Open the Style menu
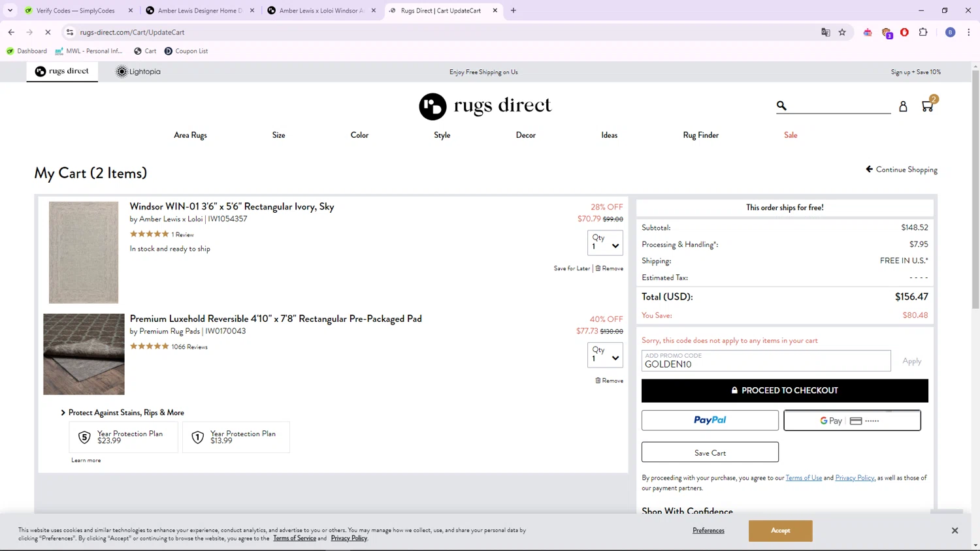This screenshot has height=551, width=980. [442, 135]
